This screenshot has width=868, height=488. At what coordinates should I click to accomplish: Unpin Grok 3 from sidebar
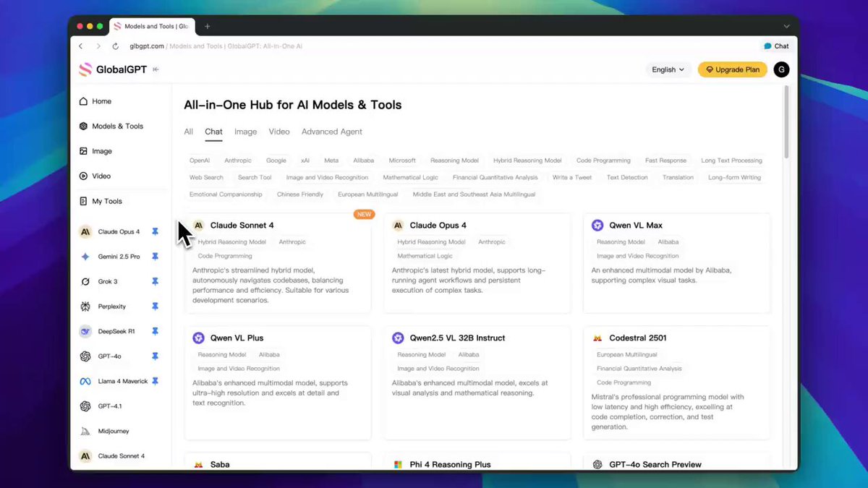pos(155,281)
